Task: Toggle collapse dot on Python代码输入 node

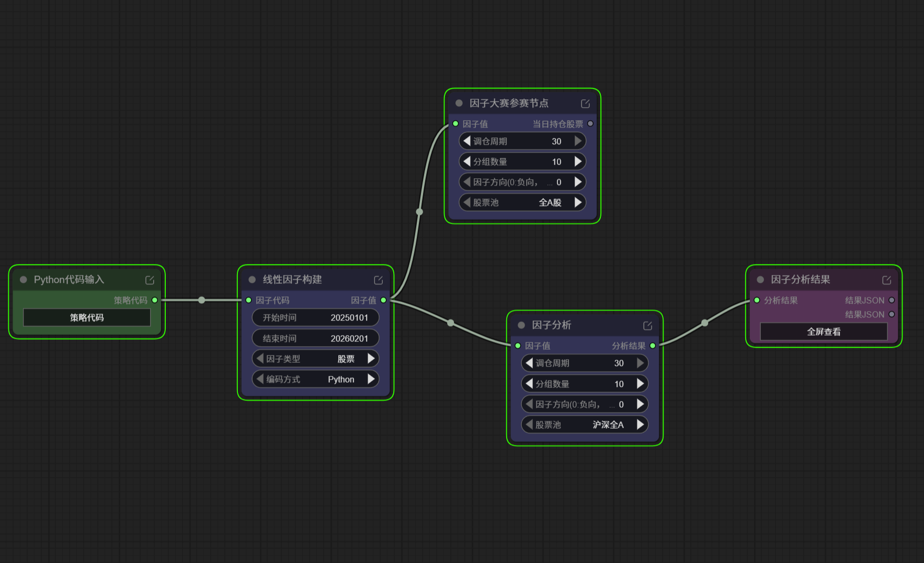Action: [x=24, y=280]
